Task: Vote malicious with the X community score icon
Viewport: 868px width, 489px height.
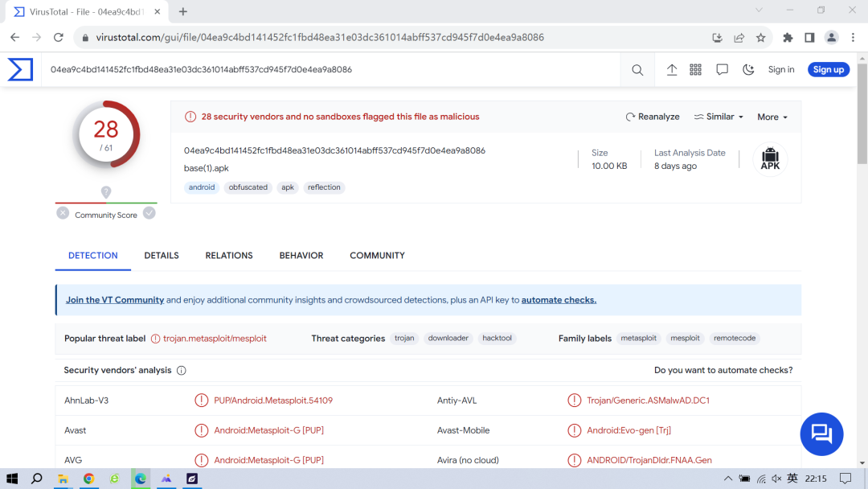Action: (63, 213)
